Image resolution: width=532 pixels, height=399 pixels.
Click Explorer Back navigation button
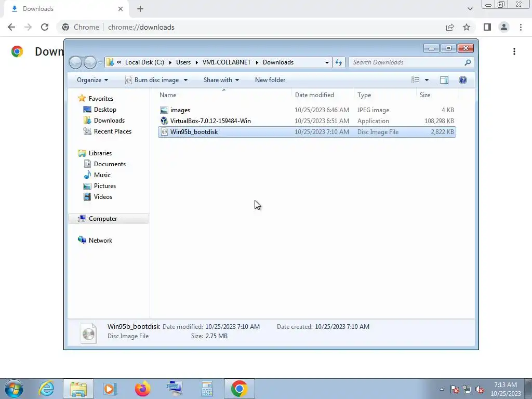75,62
